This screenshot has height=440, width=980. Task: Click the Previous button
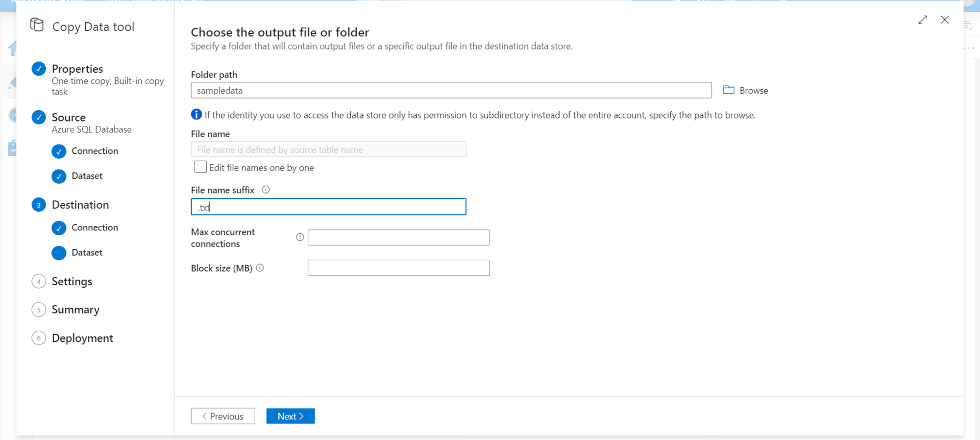pyautogui.click(x=223, y=416)
